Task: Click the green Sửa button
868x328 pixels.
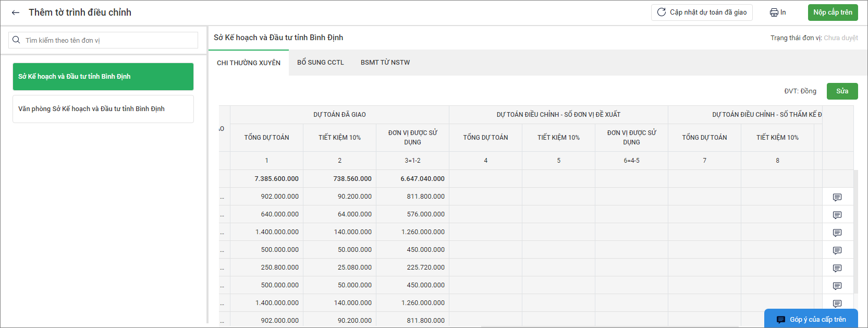Action: (x=842, y=91)
